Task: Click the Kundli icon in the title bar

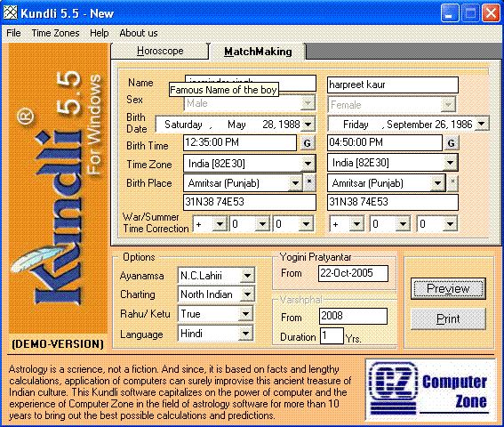Action: (x=10, y=12)
